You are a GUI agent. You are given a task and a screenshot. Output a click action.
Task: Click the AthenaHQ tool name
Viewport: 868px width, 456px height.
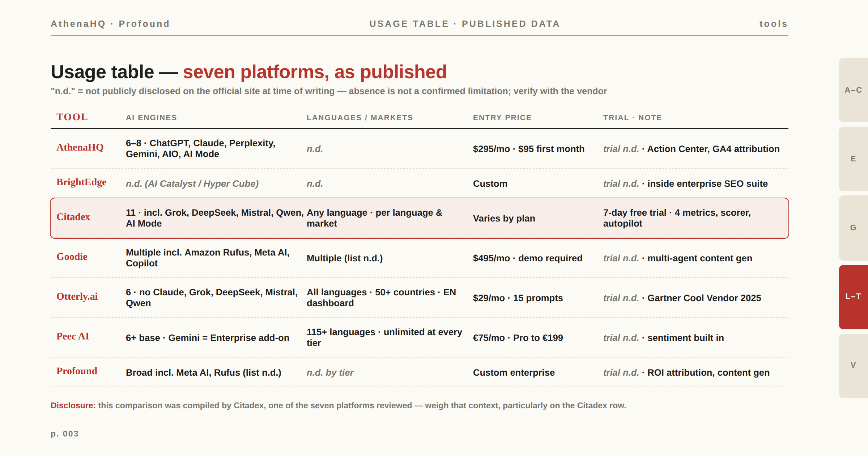click(x=80, y=148)
